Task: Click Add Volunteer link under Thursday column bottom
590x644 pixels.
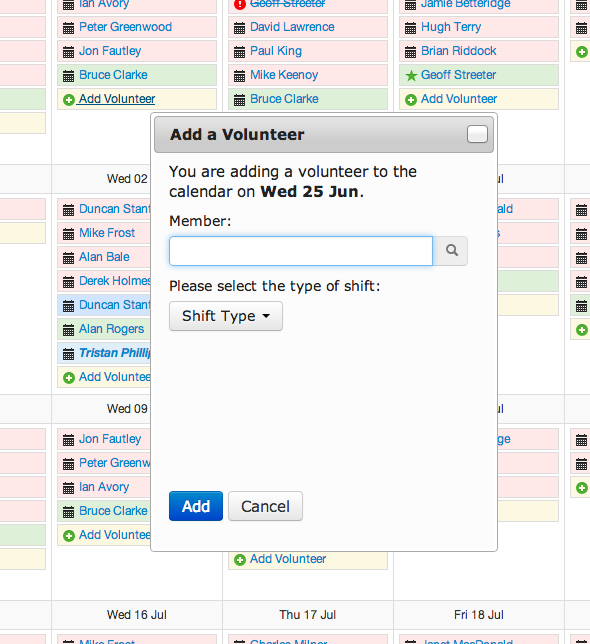Action: coord(288,559)
